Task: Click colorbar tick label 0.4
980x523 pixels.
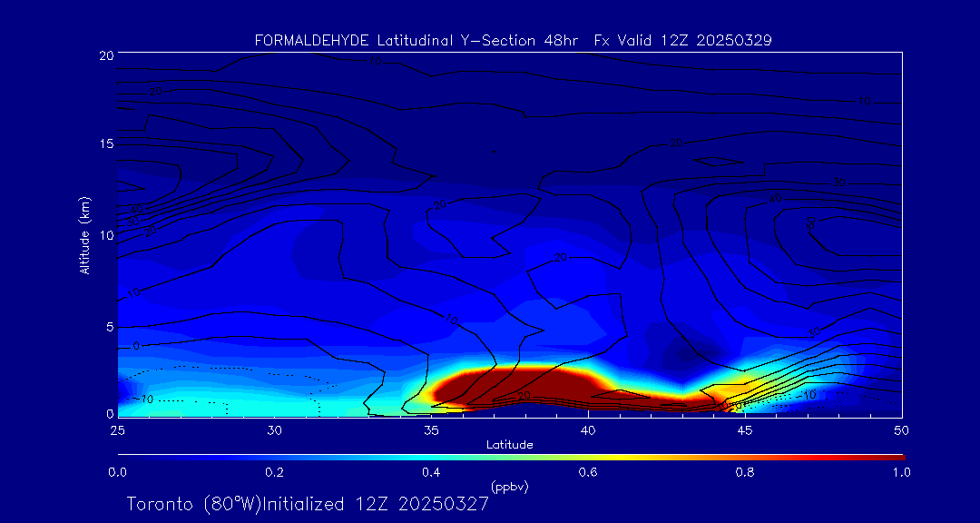Action: tap(431, 472)
